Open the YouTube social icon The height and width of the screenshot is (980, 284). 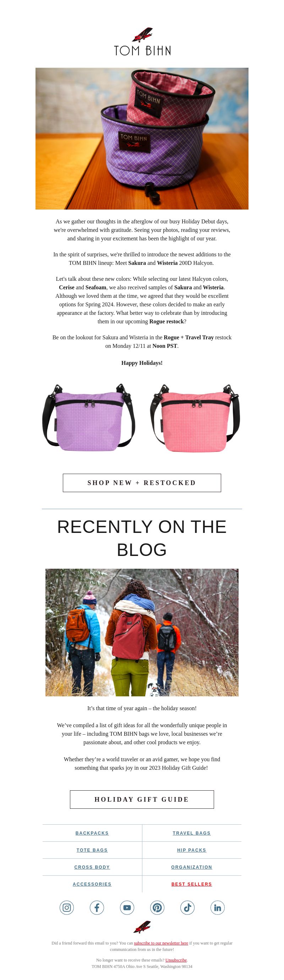pyautogui.click(x=127, y=908)
